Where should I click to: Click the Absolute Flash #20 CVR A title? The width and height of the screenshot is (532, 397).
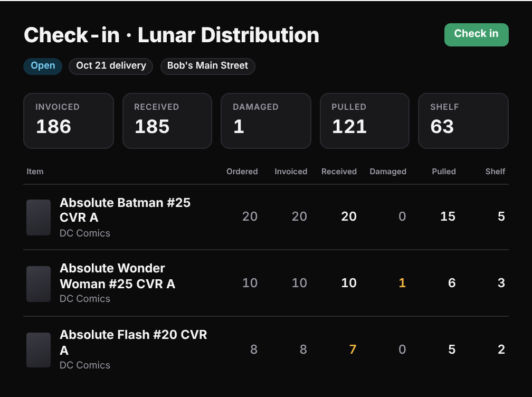pos(134,343)
